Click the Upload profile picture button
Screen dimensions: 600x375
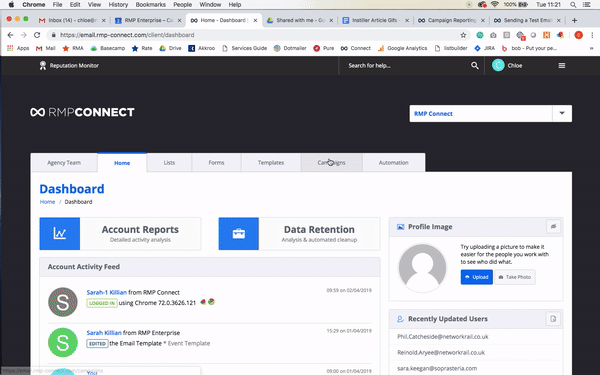click(x=476, y=277)
